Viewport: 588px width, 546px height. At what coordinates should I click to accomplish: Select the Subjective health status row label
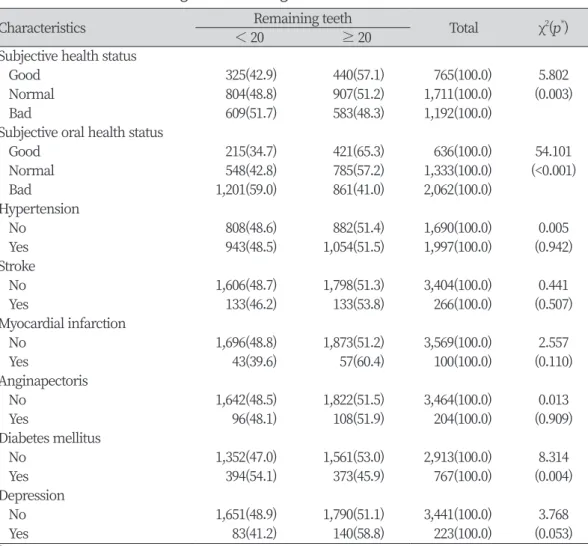68,56
